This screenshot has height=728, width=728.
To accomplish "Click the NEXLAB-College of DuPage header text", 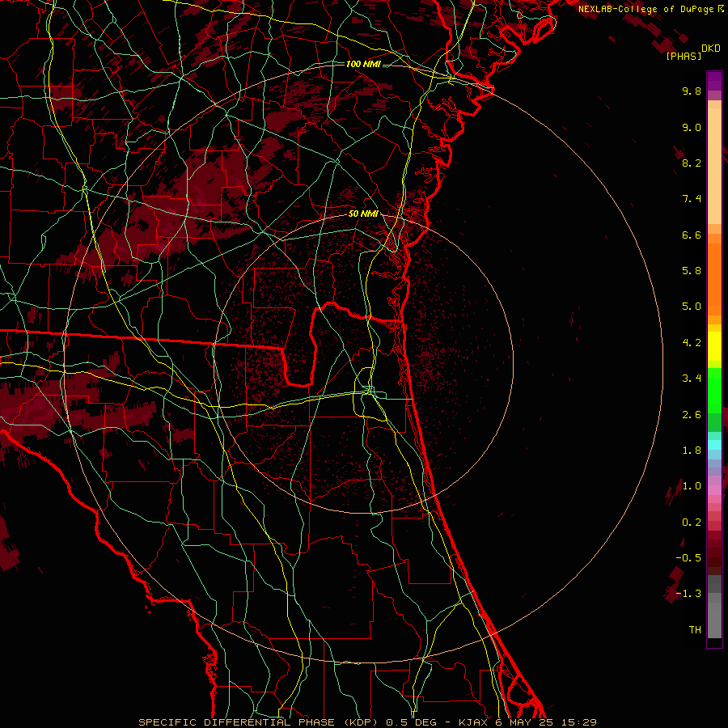I will (645, 9).
